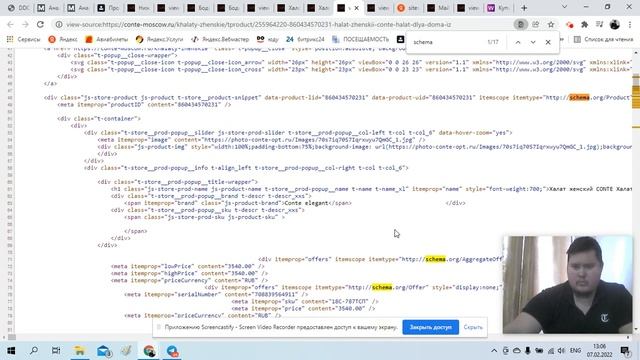Open the битрикс24 bookmark
Viewport: 640px width, 360px height.
pos(305,40)
